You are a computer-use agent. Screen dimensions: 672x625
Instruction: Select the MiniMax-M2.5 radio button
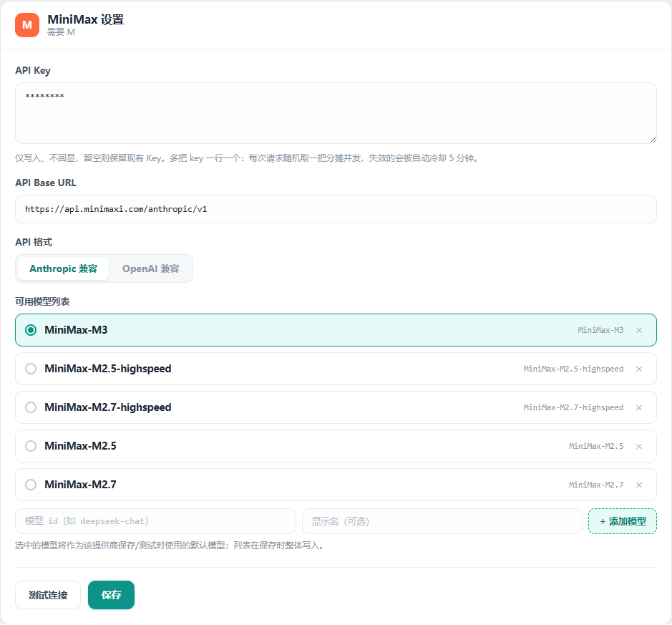click(31, 446)
